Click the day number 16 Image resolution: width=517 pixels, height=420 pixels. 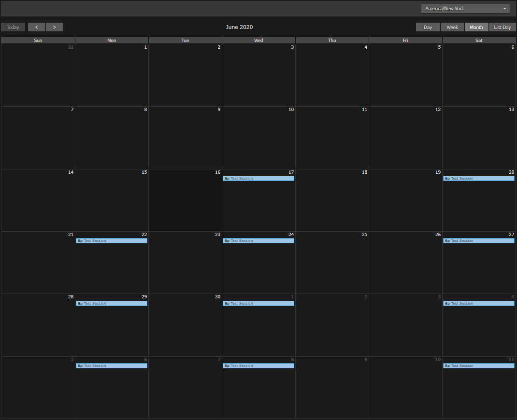217,172
